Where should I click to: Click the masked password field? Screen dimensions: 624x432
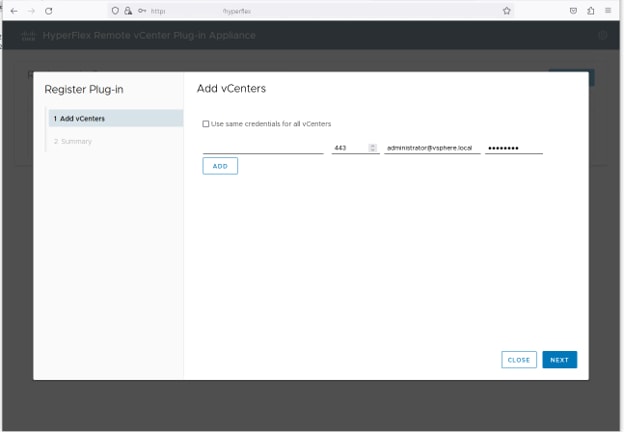514,148
